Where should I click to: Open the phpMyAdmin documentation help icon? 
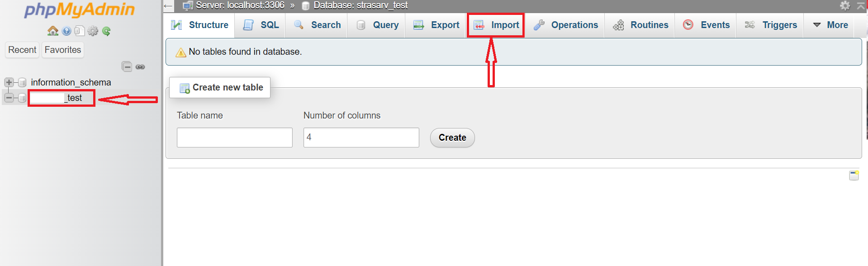pyautogui.click(x=66, y=31)
